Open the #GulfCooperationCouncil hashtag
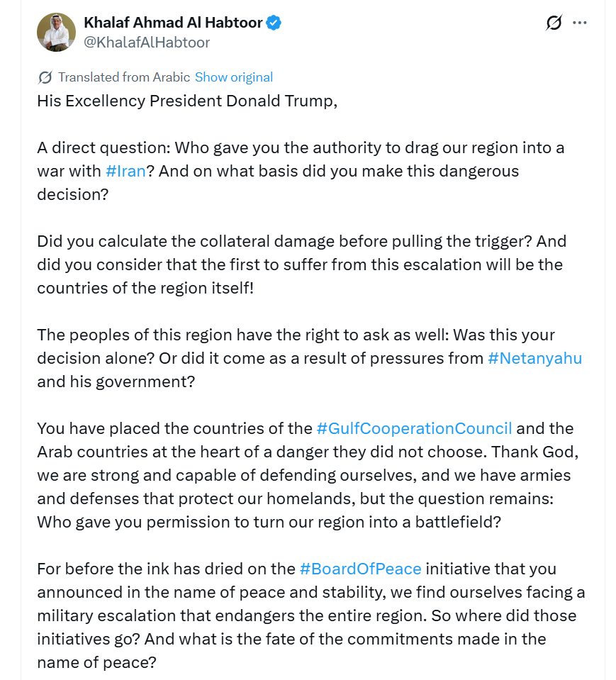 click(x=414, y=428)
